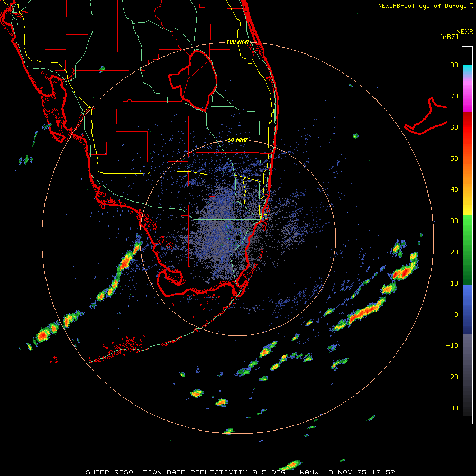This screenshot has height=476, width=476.
Task: Click the 40 value on the dBZ scale
Action: coord(454,190)
